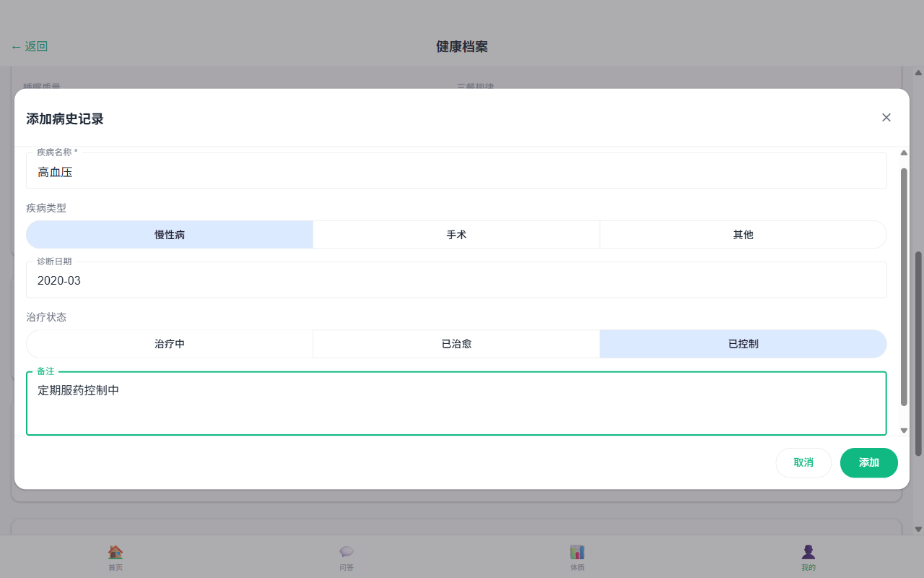Open the 体质 chart icon
924x578 pixels.
pyautogui.click(x=577, y=552)
